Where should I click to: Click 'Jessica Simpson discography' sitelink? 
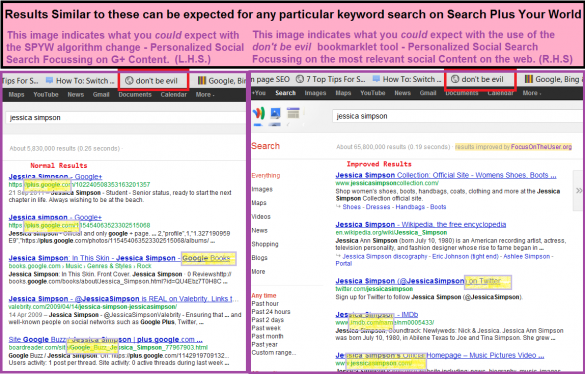pyautogui.click(x=385, y=256)
